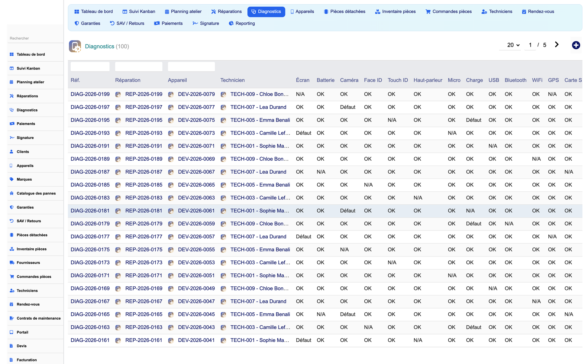Viewport: 588px width, 364px height.
Task: Click the Défaut Caméra cell in DIAG-2026-0197 row
Action: (347, 107)
